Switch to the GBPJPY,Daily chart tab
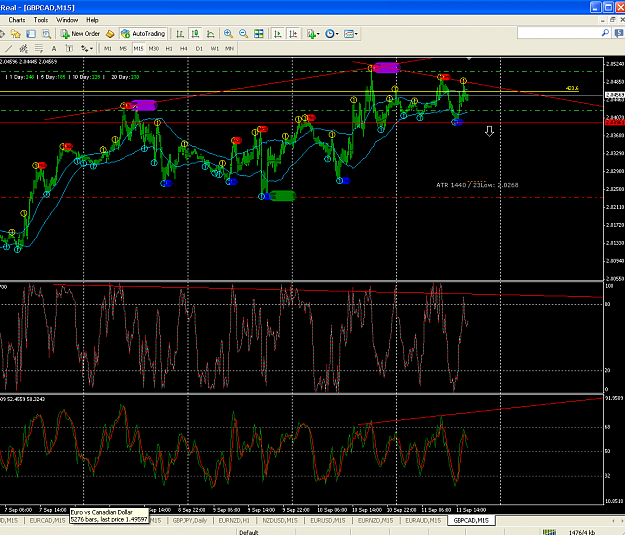This screenshot has height=535, width=625. (x=190, y=521)
